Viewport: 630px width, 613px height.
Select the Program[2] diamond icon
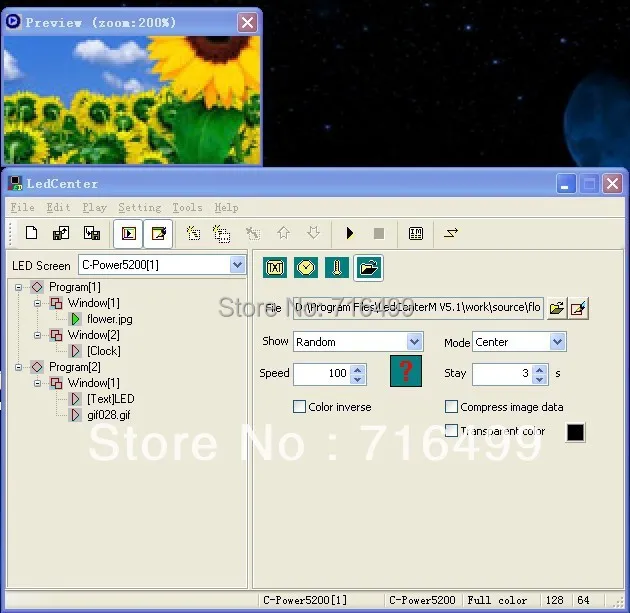point(37,367)
